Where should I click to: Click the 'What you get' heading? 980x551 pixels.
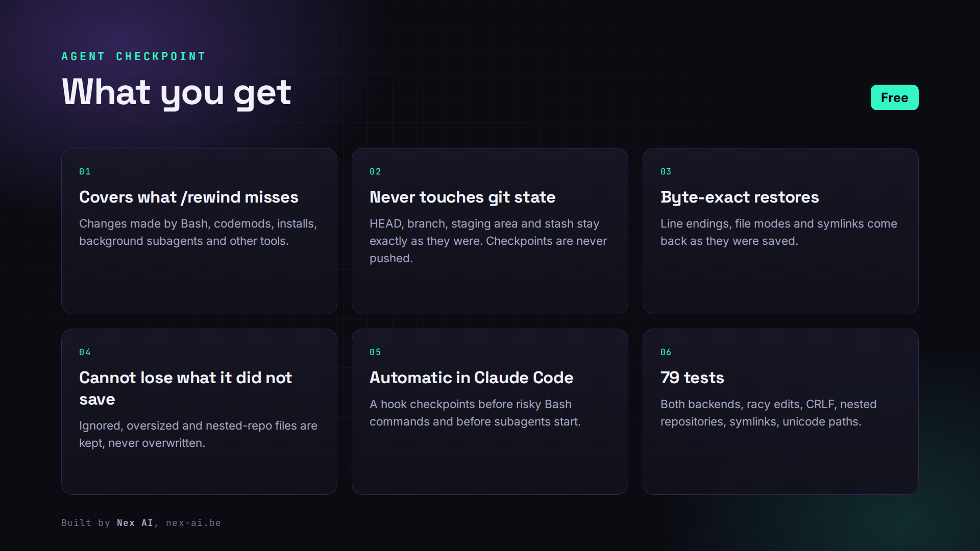[177, 92]
